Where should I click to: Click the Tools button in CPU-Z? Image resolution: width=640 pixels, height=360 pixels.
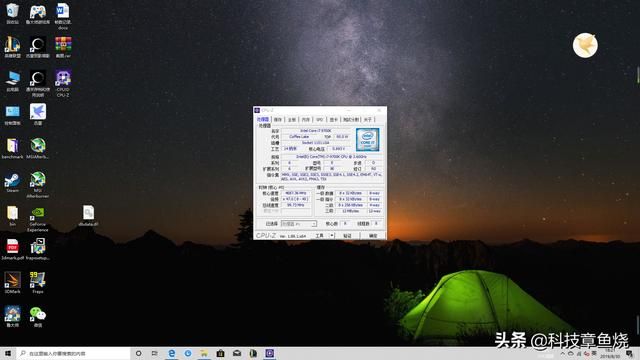coord(319,236)
